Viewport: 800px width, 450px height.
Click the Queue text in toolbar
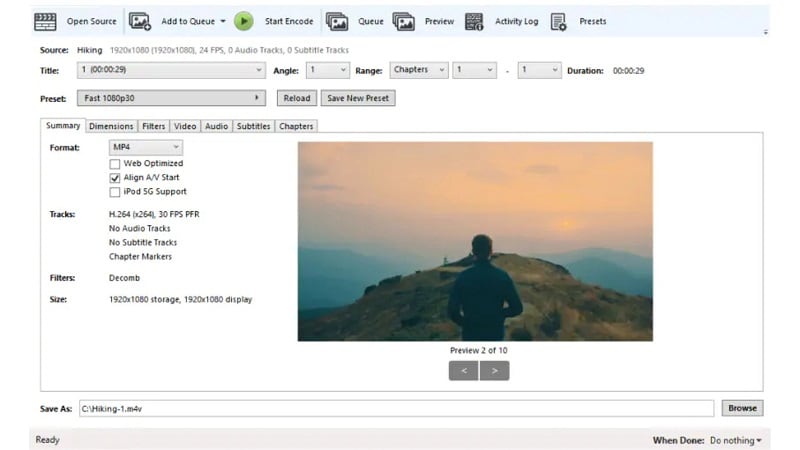(x=370, y=21)
